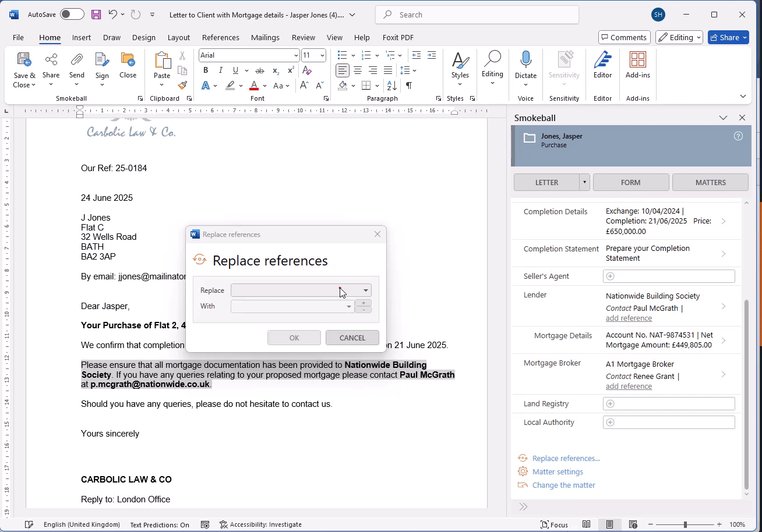The height and width of the screenshot is (532, 762).
Task: Toggle Show/Hide paragraph marks
Action: (409, 86)
